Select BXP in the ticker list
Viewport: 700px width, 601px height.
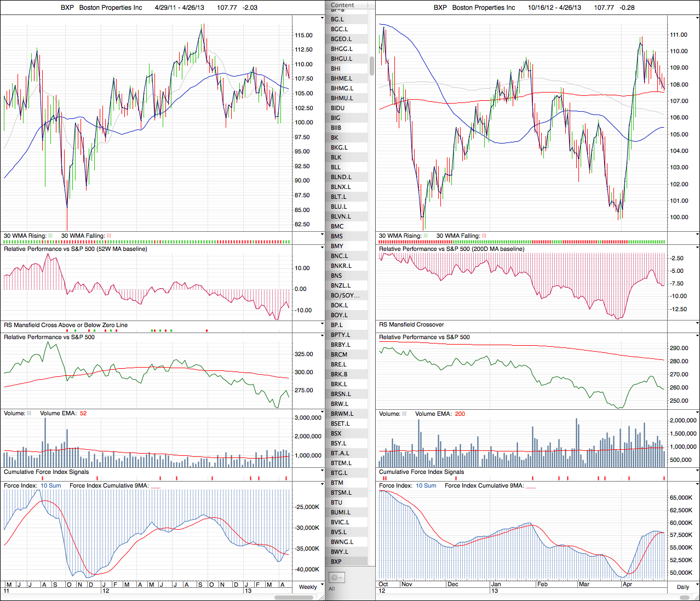[336, 562]
